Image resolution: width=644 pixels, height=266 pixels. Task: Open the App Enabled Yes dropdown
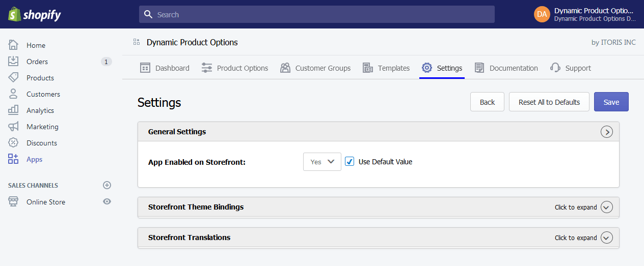point(322,162)
